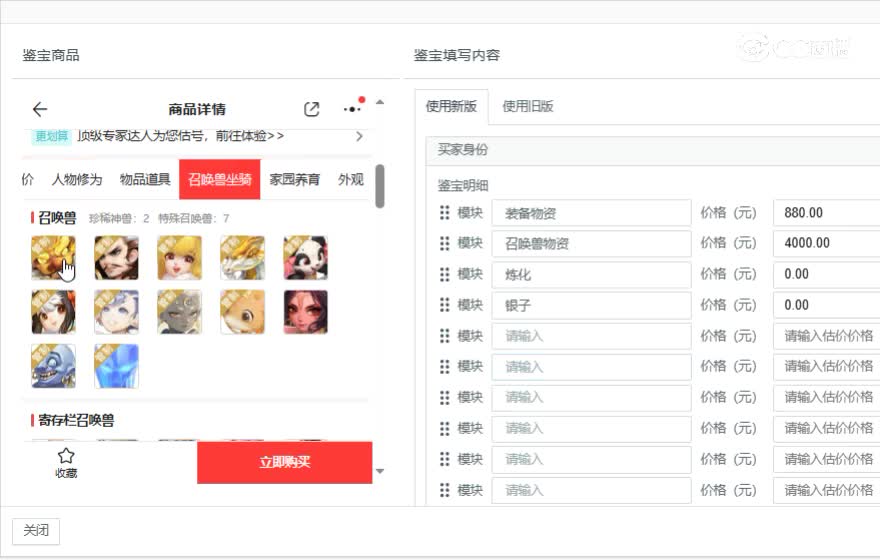Click the scroll up arrow of product panel
This screenshot has width=880, height=560.
[x=380, y=102]
